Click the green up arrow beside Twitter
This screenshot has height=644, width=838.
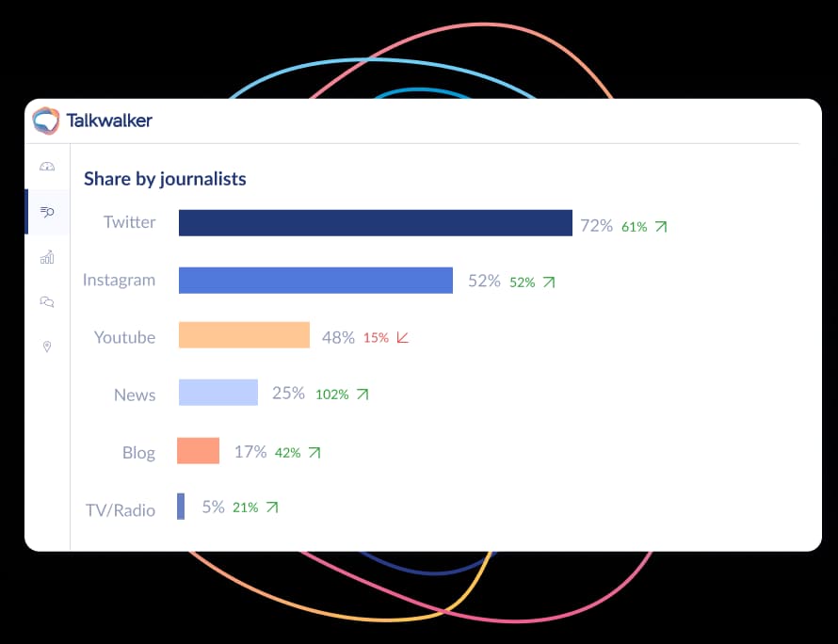[x=661, y=227]
